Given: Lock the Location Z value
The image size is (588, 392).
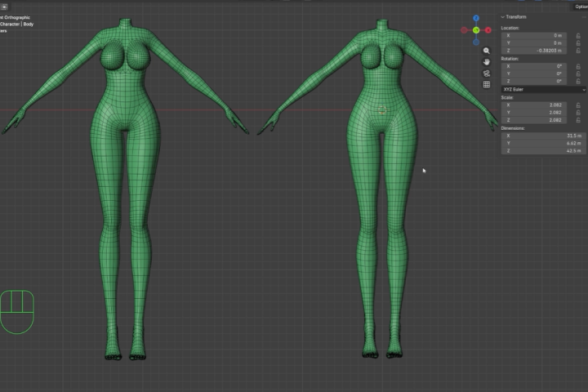Looking at the screenshot, I should [578, 51].
